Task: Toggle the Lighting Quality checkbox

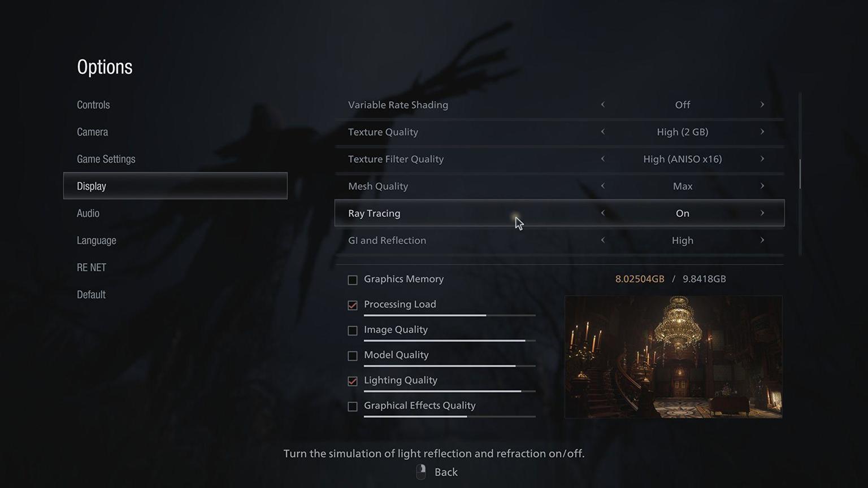Action: click(353, 381)
